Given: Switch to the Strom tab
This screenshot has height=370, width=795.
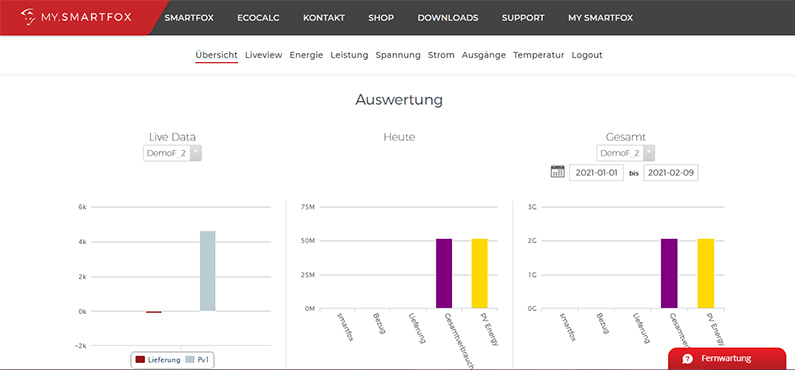Looking at the screenshot, I should [x=441, y=55].
